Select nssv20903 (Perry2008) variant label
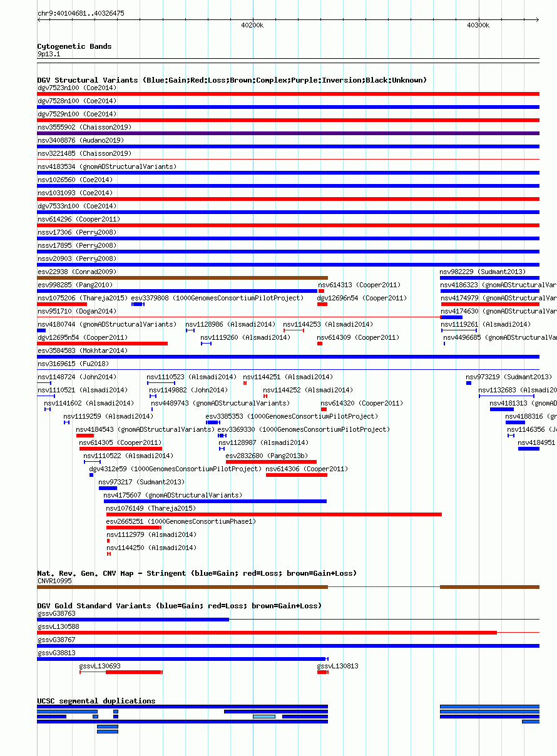Image resolution: width=557 pixels, height=756 pixels. pyautogui.click(x=77, y=258)
